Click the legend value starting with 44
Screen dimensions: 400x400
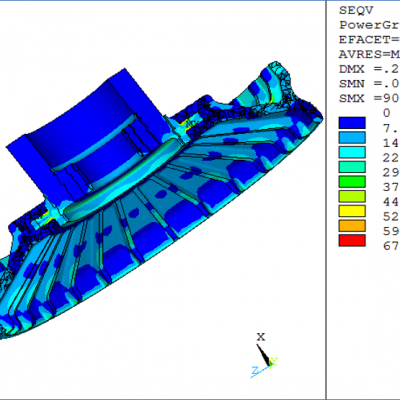pyautogui.click(x=391, y=201)
